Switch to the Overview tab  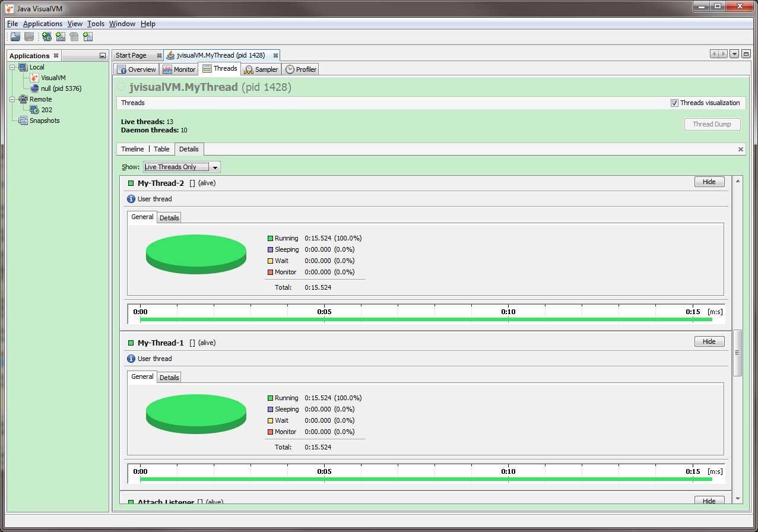(x=137, y=69)
